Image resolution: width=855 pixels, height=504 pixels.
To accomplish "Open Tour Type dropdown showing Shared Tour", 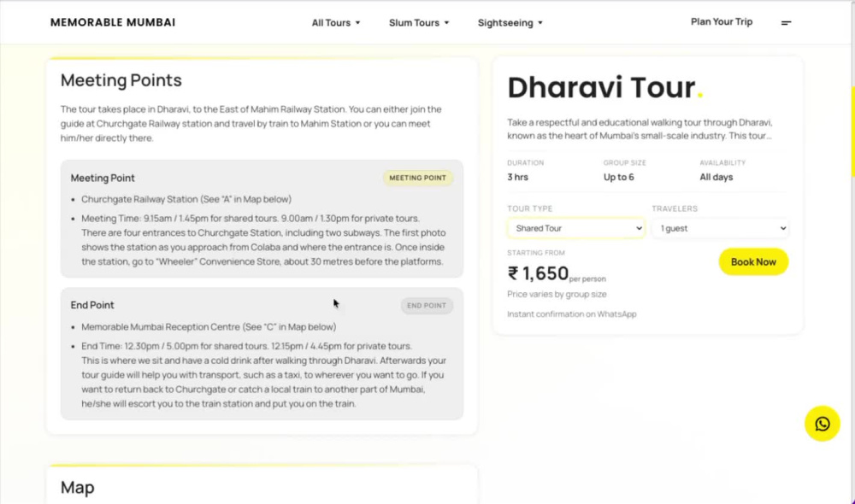I will click(575, 228).
